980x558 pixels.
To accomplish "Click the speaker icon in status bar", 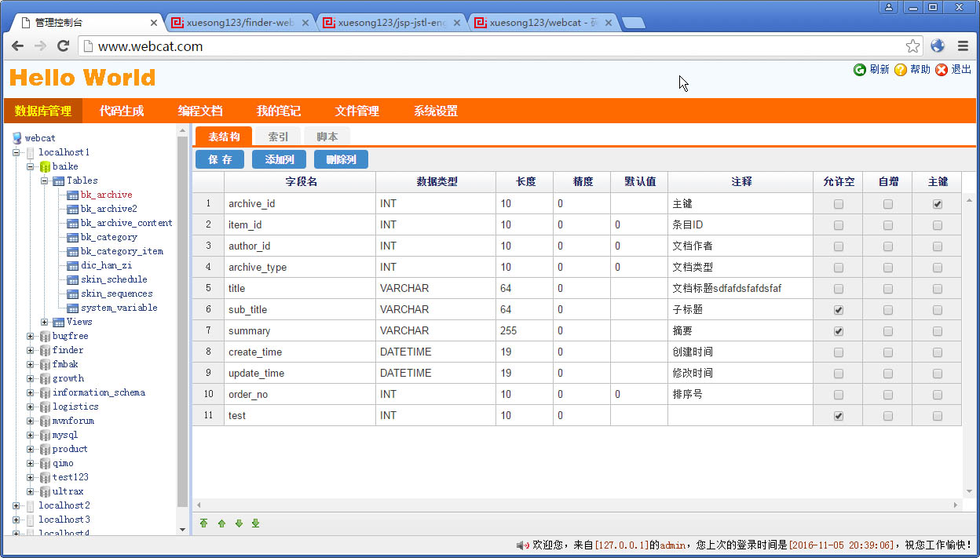I will [x=522, y=545].
